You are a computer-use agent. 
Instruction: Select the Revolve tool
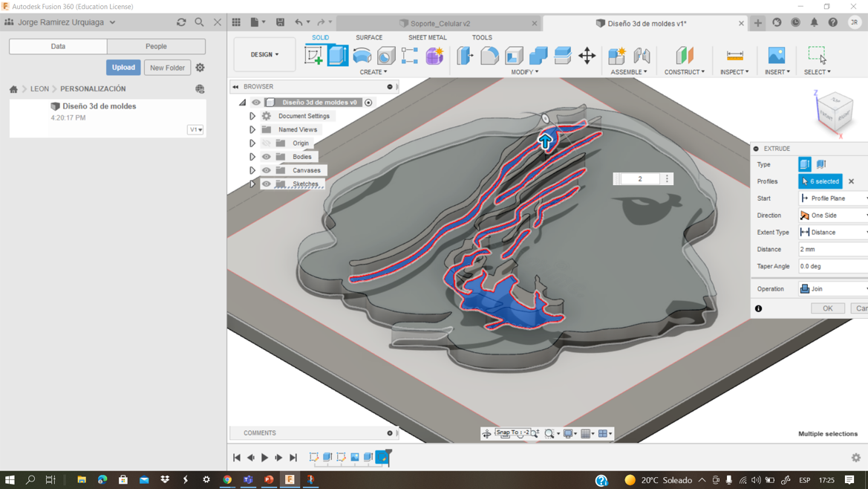362,56
